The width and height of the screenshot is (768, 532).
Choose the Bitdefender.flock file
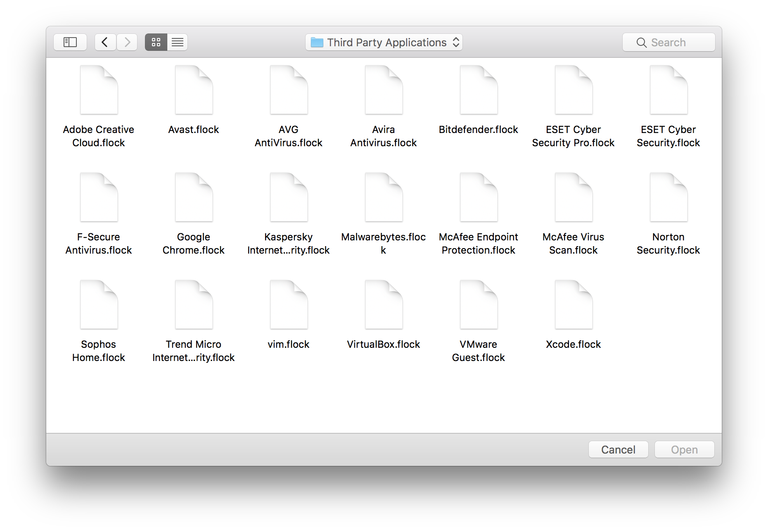click(x=479, y=90)
